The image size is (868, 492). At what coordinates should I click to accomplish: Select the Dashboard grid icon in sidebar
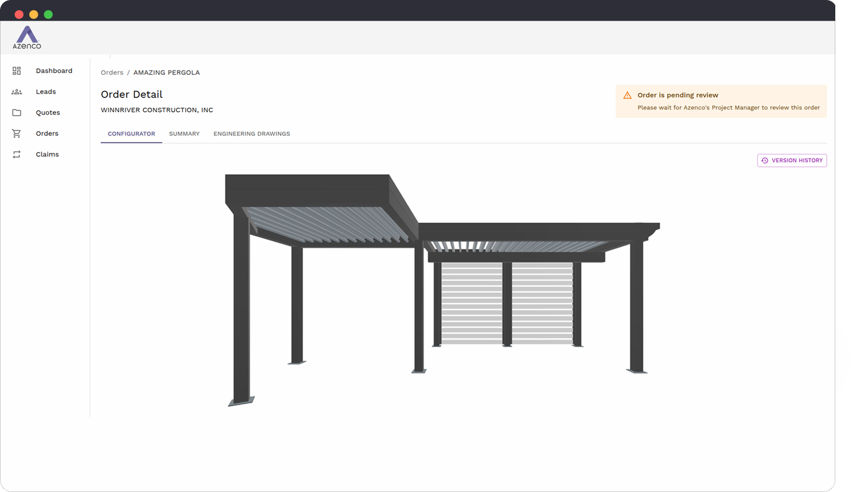click(17, 70)
